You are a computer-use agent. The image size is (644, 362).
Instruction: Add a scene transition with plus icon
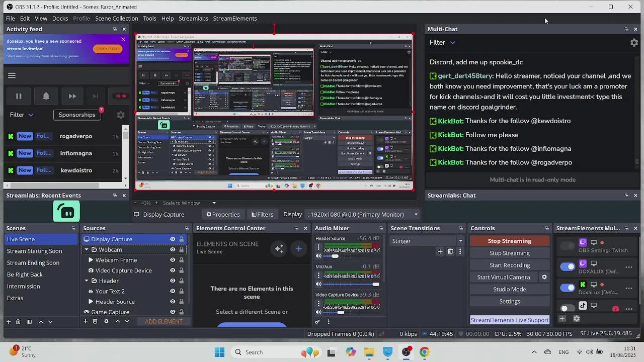(440, 251)
